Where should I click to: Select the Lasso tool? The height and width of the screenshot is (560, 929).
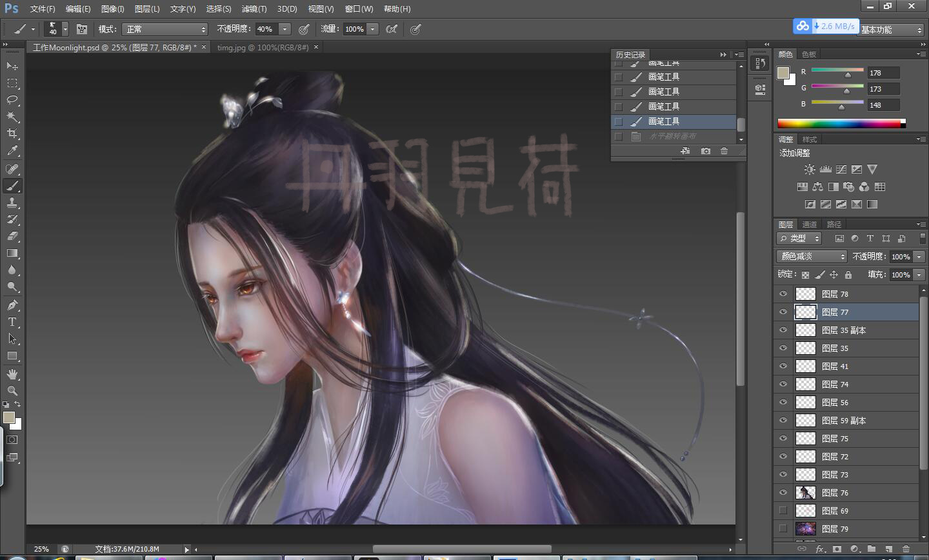[x=12, y=100]
